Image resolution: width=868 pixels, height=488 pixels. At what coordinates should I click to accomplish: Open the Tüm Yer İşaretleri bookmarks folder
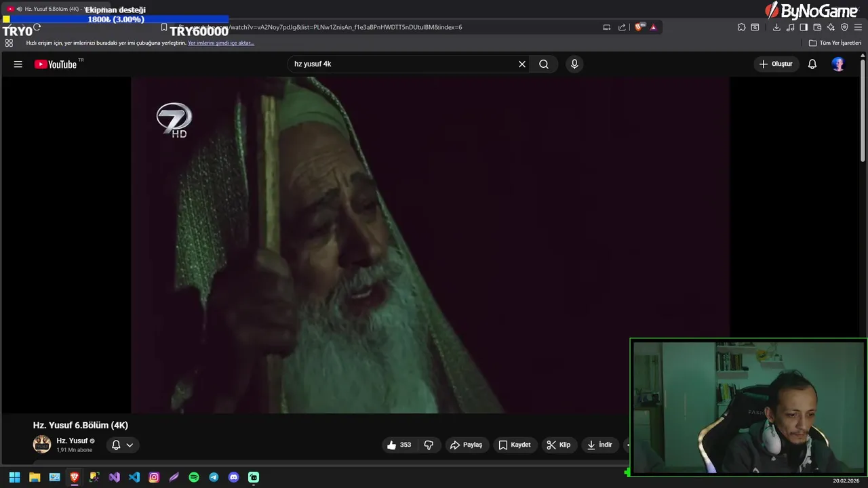(x=835, y=43)
